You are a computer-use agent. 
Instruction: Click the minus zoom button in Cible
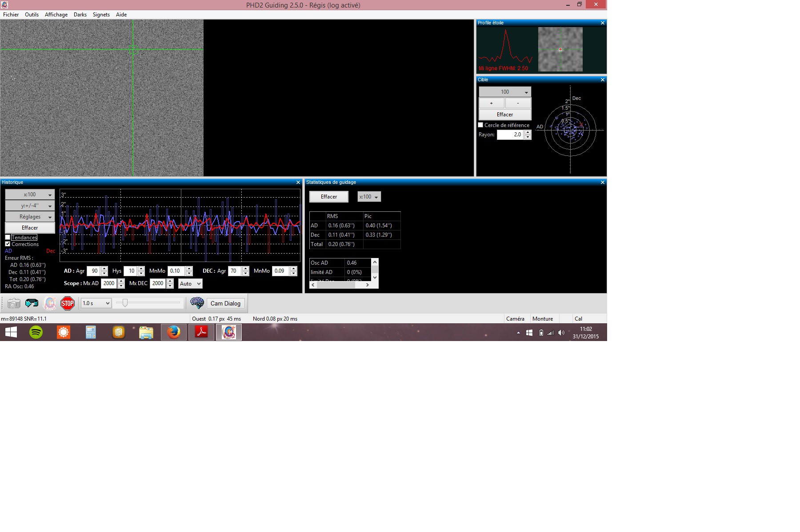click(518, 103)
